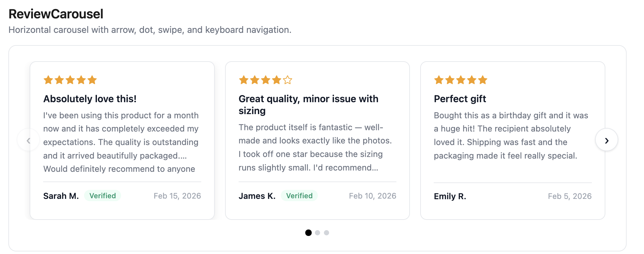Image resolution: width=644 pixels, height=254 pixels.
Task: Click the first star on James K.'s rating
Action: pos(243,80)
